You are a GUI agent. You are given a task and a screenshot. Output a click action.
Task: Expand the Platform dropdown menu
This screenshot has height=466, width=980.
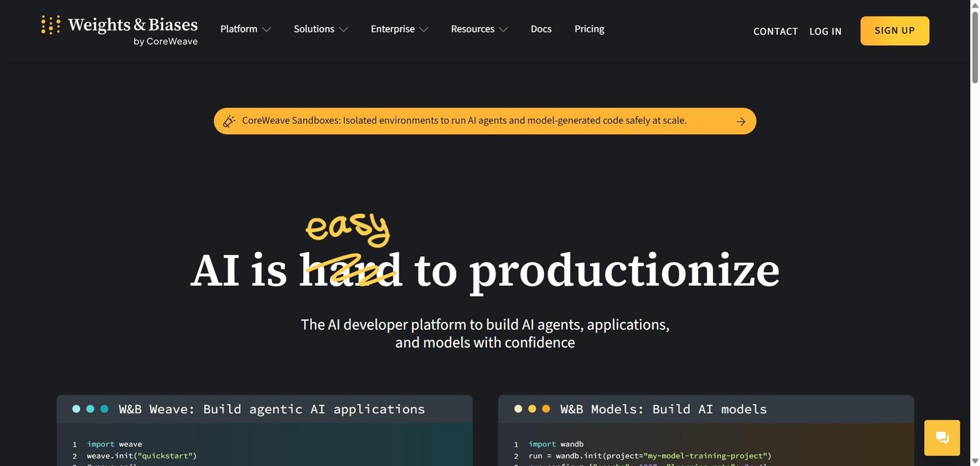[x=246, y=29]
